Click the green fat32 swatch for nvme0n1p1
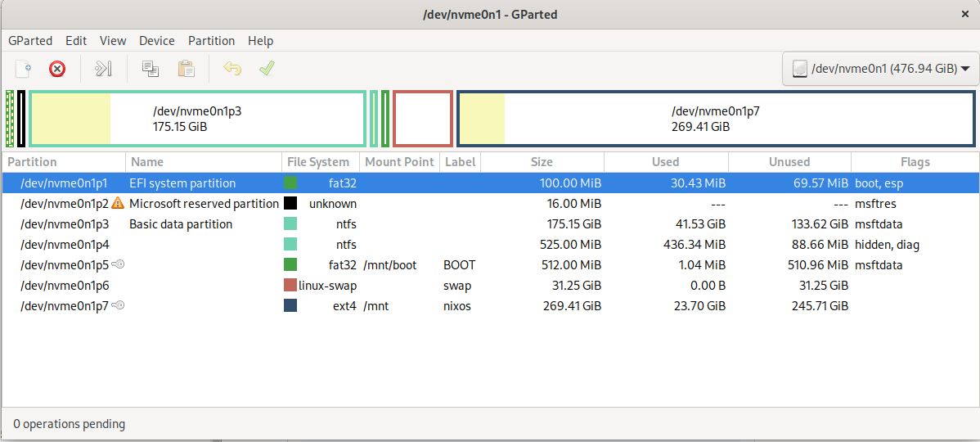 290,183
